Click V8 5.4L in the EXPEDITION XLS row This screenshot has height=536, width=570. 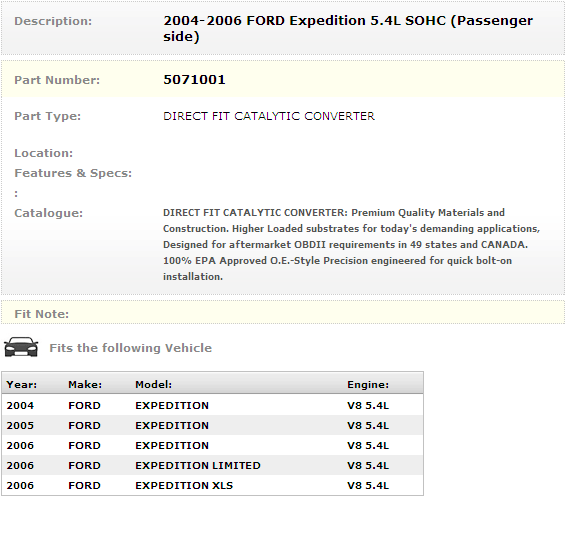pyautogui.click(x=368, y=485)
